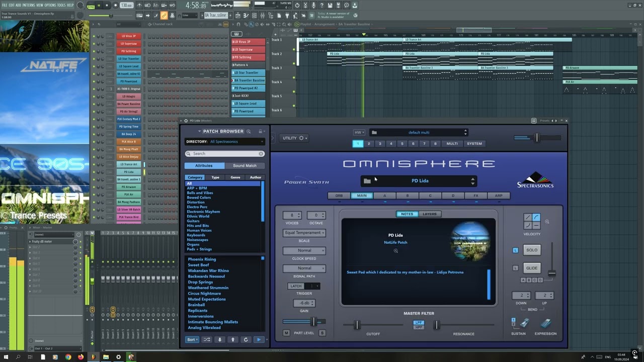Click the Chrome icon in the taskbar
644x362 pixels.
point(68,357)
